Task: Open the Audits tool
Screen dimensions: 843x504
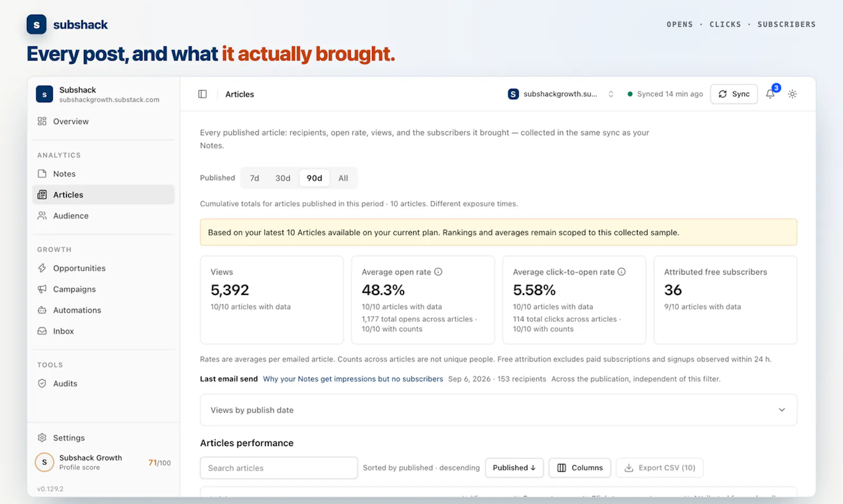Action: click(x=103, y=383)
